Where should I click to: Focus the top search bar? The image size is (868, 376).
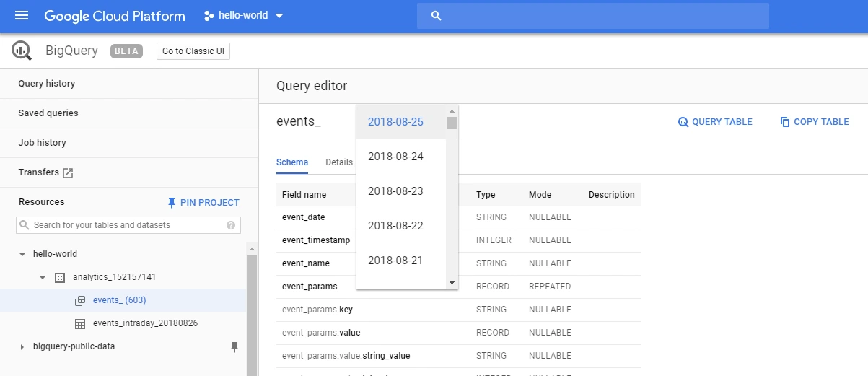point(593,16)
